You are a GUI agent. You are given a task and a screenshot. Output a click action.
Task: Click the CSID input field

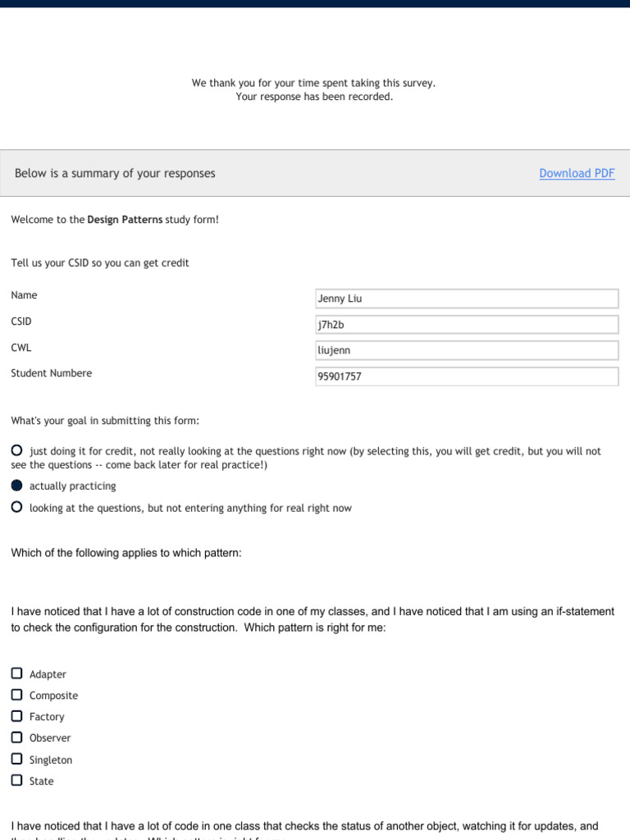point(466,325)
